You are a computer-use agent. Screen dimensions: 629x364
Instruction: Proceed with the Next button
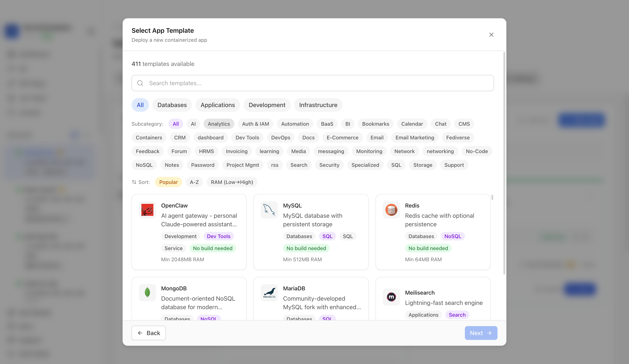[481, 333]
